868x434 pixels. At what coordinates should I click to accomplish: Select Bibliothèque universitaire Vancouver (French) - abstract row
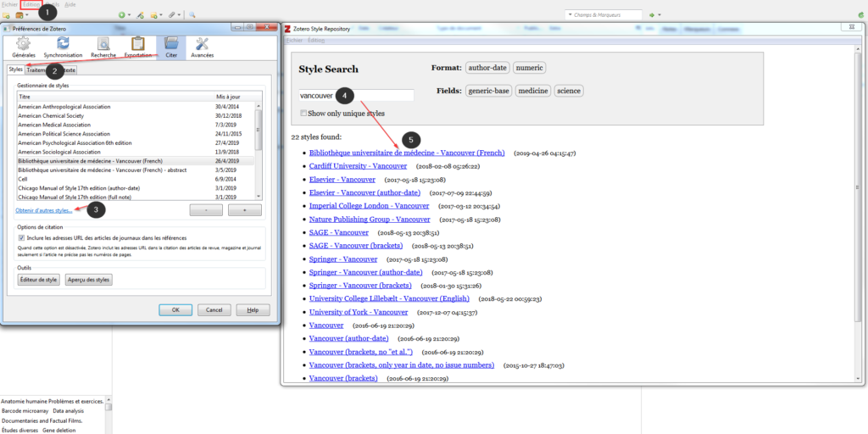click(x=136, y=170)
